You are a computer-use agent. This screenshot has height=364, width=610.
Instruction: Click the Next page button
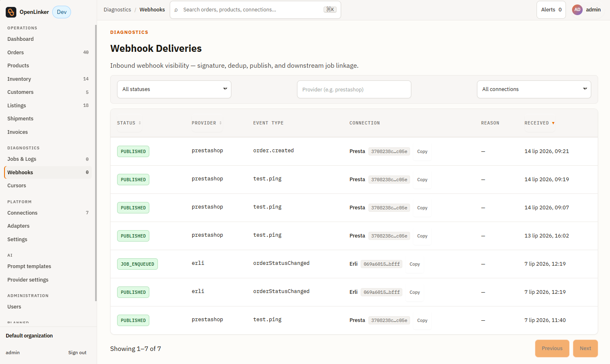pyautogui.click(x=586, y=348)
